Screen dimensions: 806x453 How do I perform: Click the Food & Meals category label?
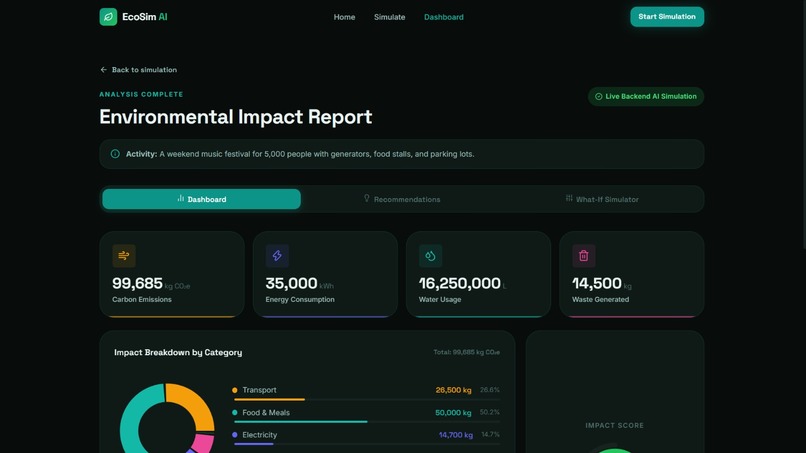click(266, 412)
